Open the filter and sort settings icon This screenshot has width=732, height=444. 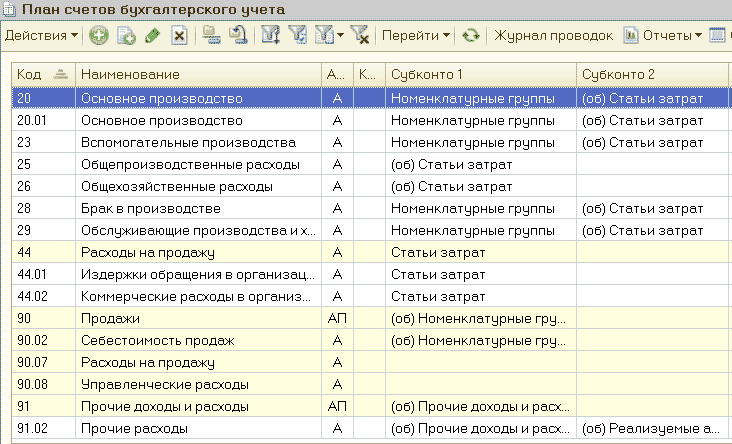(x=271, y=35)
